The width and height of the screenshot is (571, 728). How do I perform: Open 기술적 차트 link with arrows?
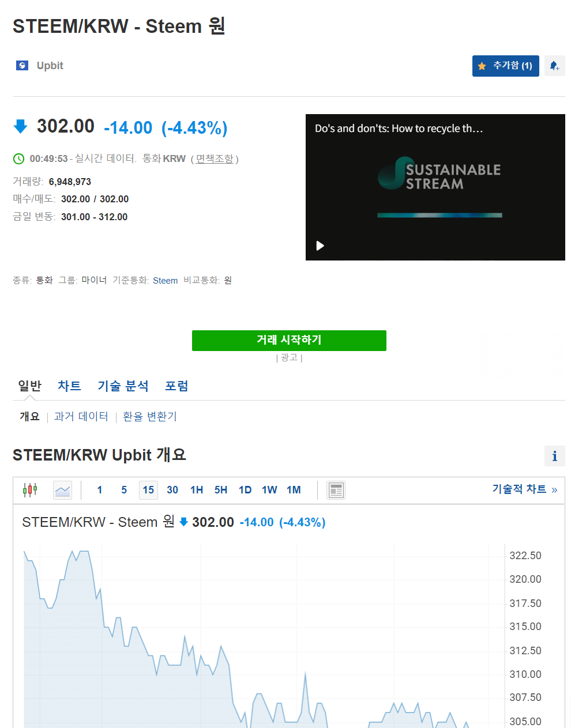click(x=524, y=489)
